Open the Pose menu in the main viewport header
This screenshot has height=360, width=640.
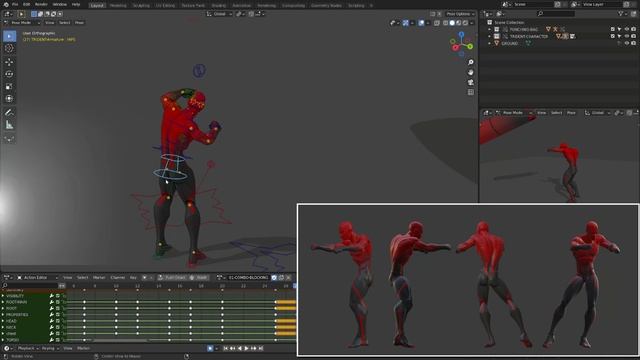pos(79,22)
